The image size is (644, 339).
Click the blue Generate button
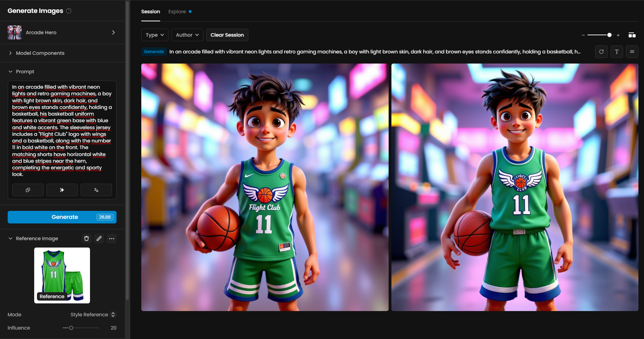(62, 217)
